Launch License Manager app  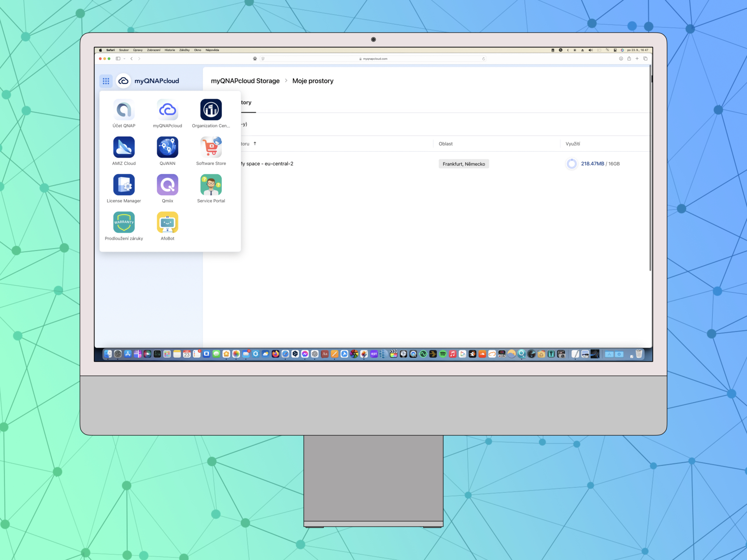pyautogui.click(x=124, y=185)
